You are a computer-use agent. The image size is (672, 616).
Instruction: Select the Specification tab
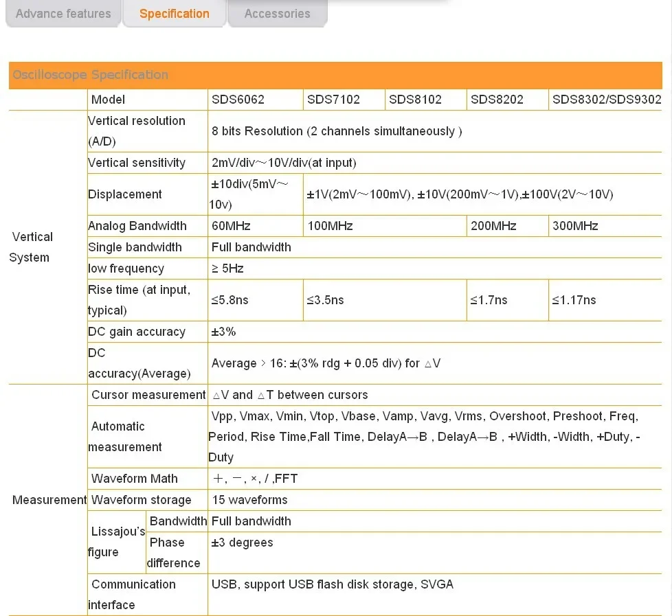click(x=175, y=14)
